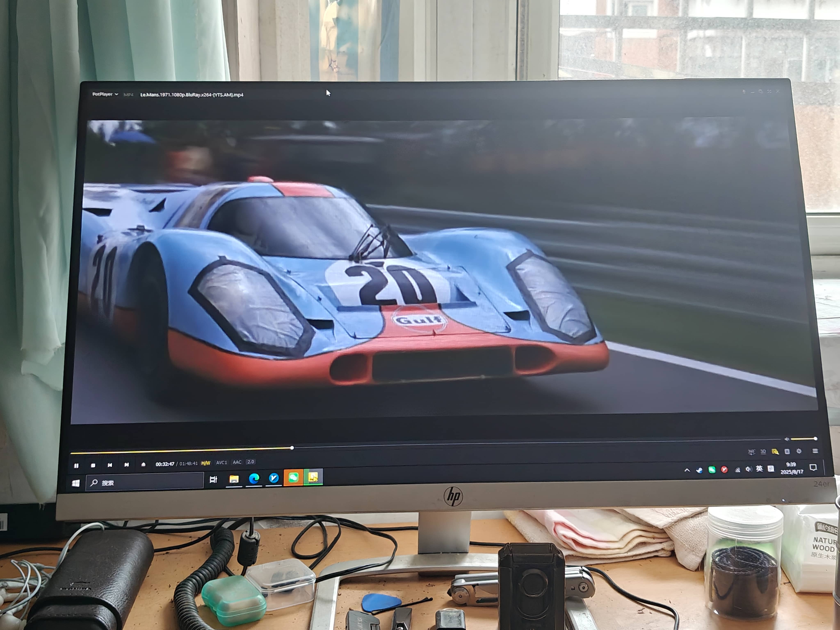
Task: Toggle 3D video mode
Action: [x=763, y=452]
